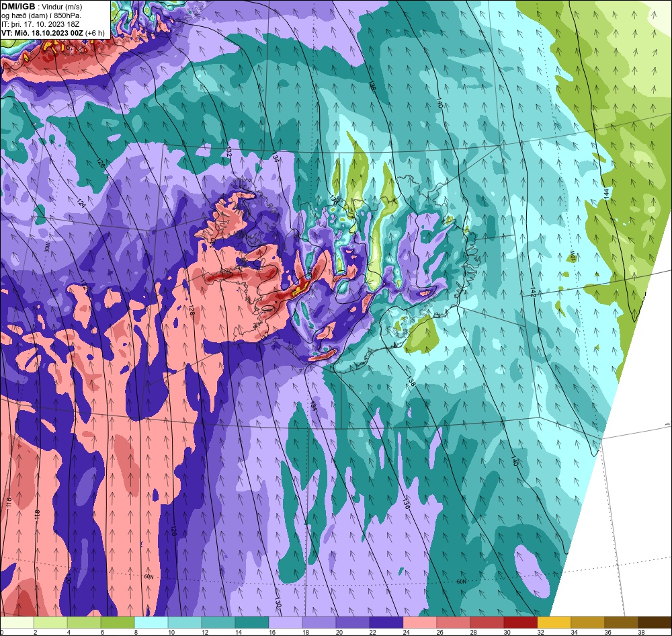Click the header text 'DMI/IGB : Vindur (m/s)'
The width and height of the screenshot is (672, 636).
[42, 7]
